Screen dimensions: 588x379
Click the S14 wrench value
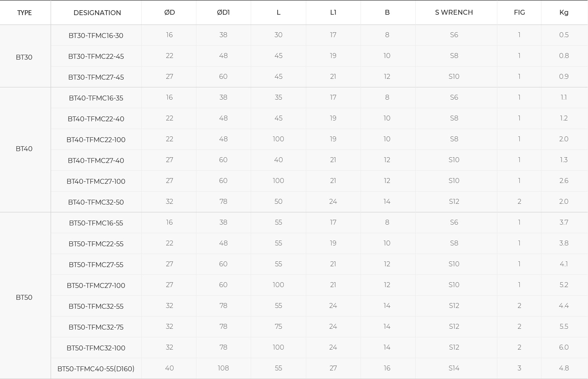tap(454, 368)
